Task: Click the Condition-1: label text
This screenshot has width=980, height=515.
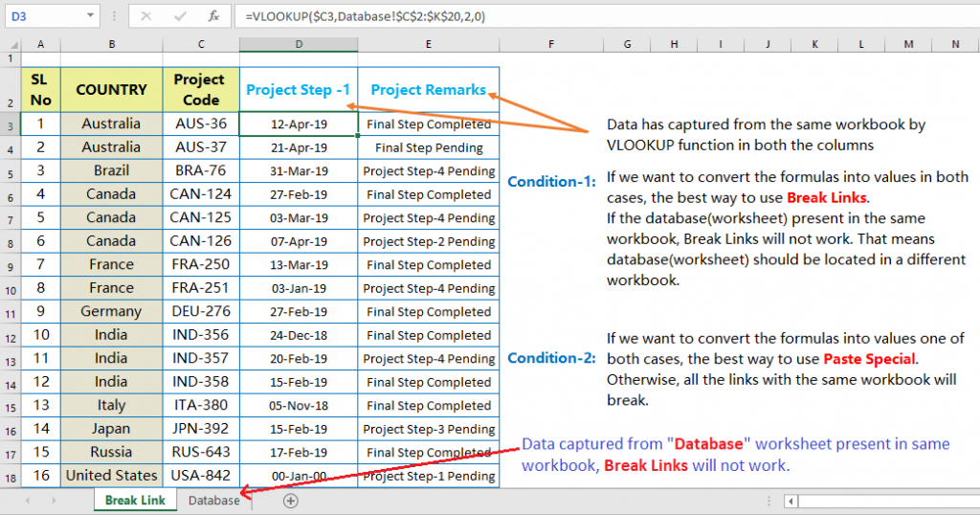Action: pos(551,182)
